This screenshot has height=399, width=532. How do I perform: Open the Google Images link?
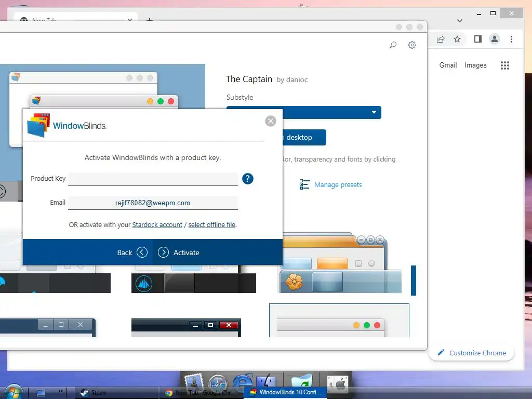pyautogui.click(x=475, y=65)
